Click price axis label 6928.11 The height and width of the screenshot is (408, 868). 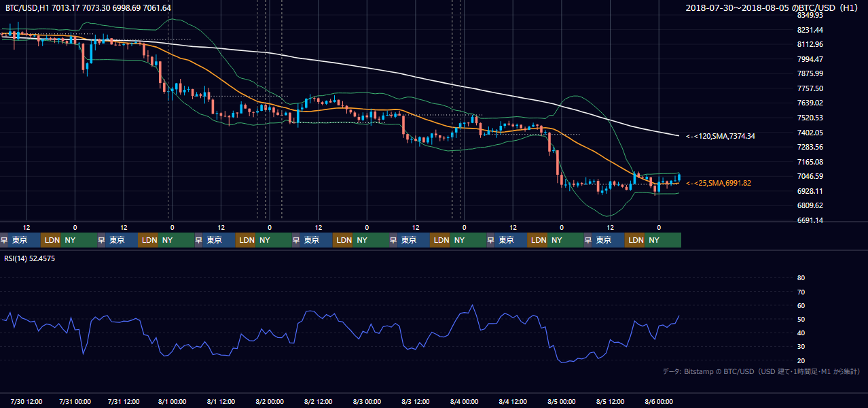[x=810, y=191]
